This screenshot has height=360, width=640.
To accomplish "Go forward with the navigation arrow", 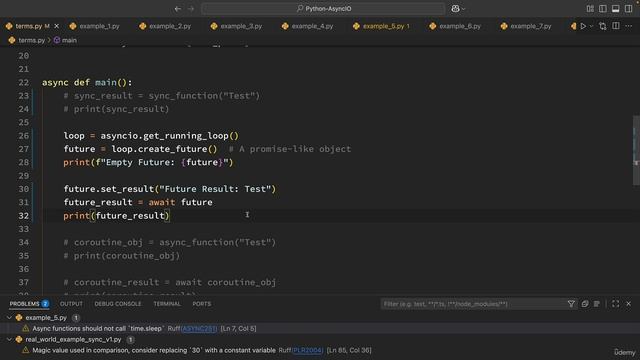I will [191, 9].
